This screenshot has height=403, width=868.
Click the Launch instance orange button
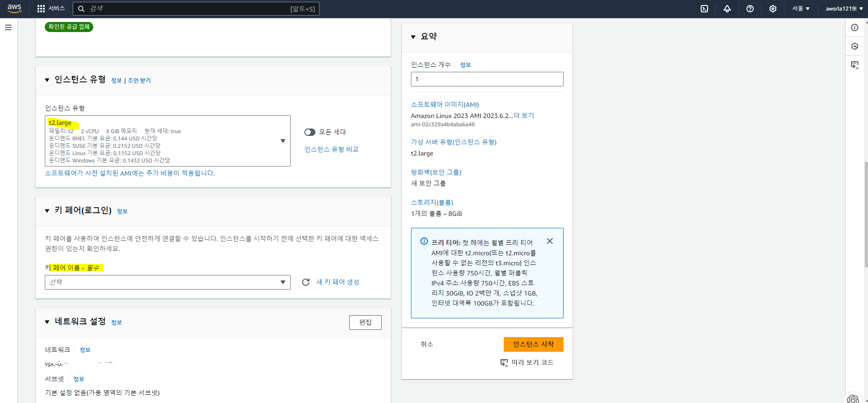(533, 344)
